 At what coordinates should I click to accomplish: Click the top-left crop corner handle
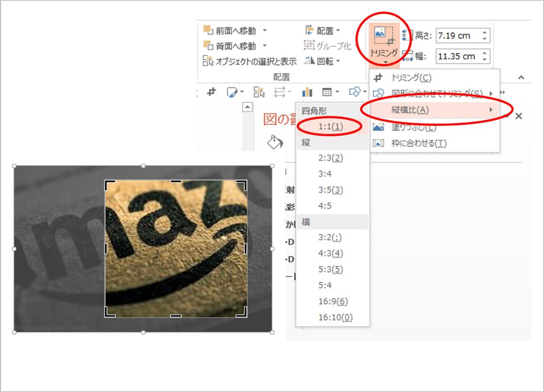pyautogui.click(x=109, y=185)
